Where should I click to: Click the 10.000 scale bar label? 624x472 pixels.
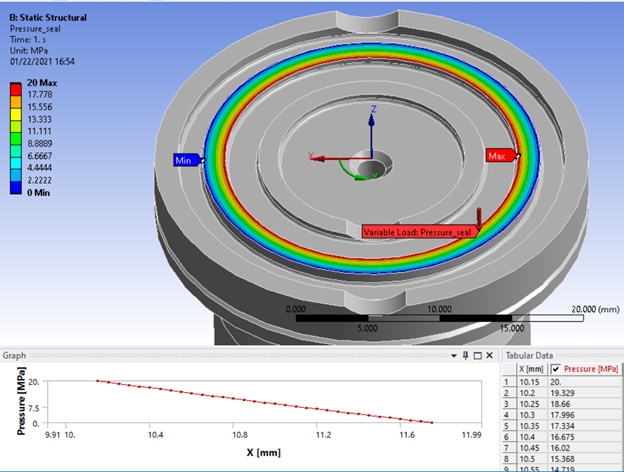[x=439, y=309]
